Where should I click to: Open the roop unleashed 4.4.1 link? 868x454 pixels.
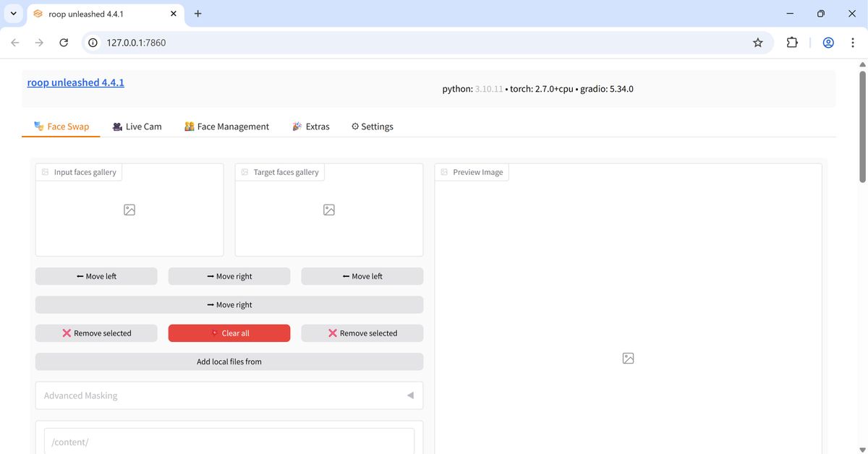pyautogui.click(x=75, y=82)
